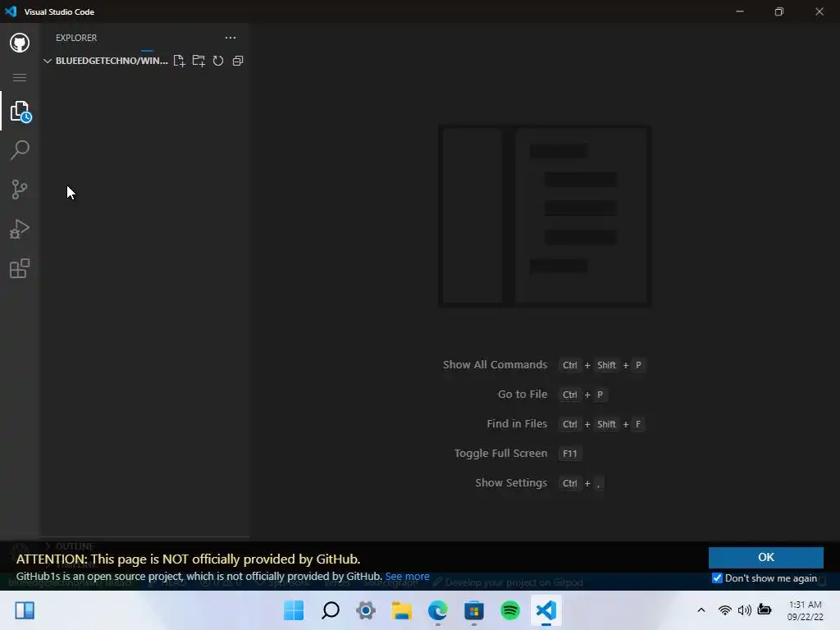This screenshot has width=840, height=630.
Task: Open the hamburger application menu
Action: [x=20, y=78]
